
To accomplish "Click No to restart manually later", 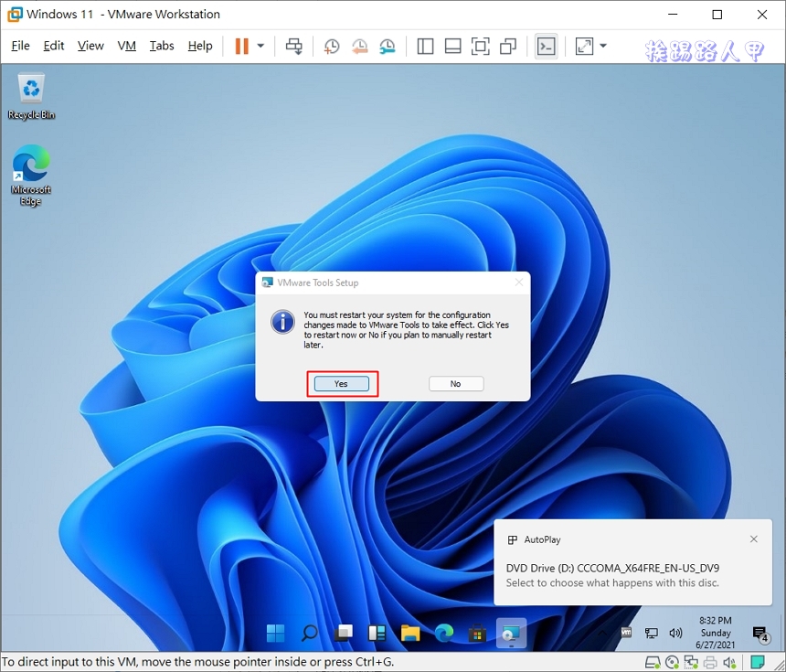I will 455,384.
